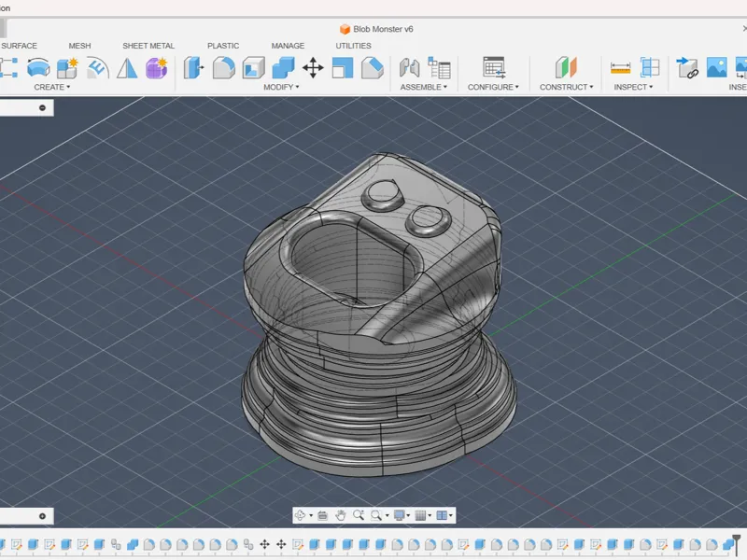Open the Measure tool in Inspect

pos(620,67)
